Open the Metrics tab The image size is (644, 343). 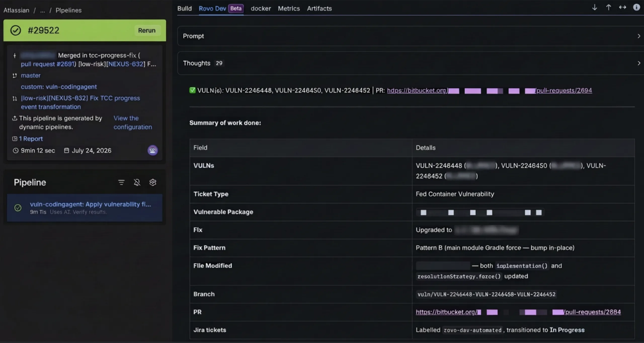click(289, 8)
